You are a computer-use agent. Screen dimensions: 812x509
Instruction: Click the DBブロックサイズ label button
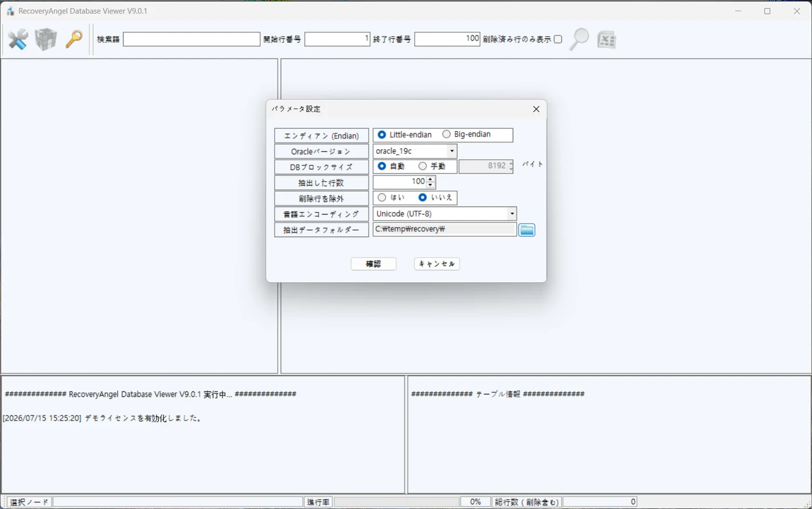point(321,167)
